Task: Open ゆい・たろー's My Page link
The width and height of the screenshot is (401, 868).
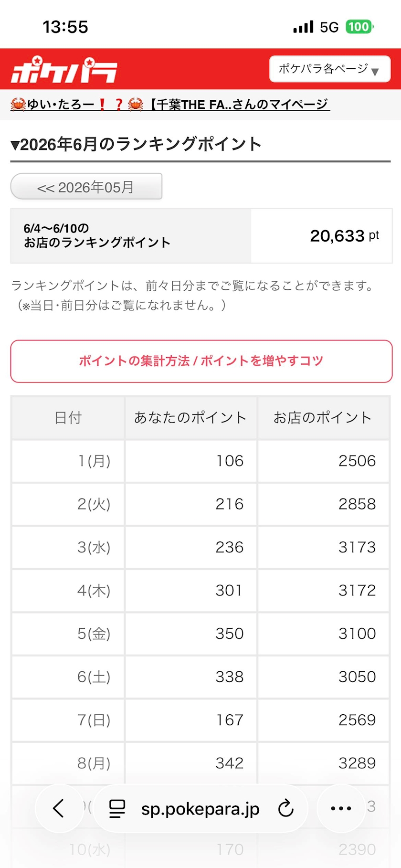Action: click(x=170, y=104)
